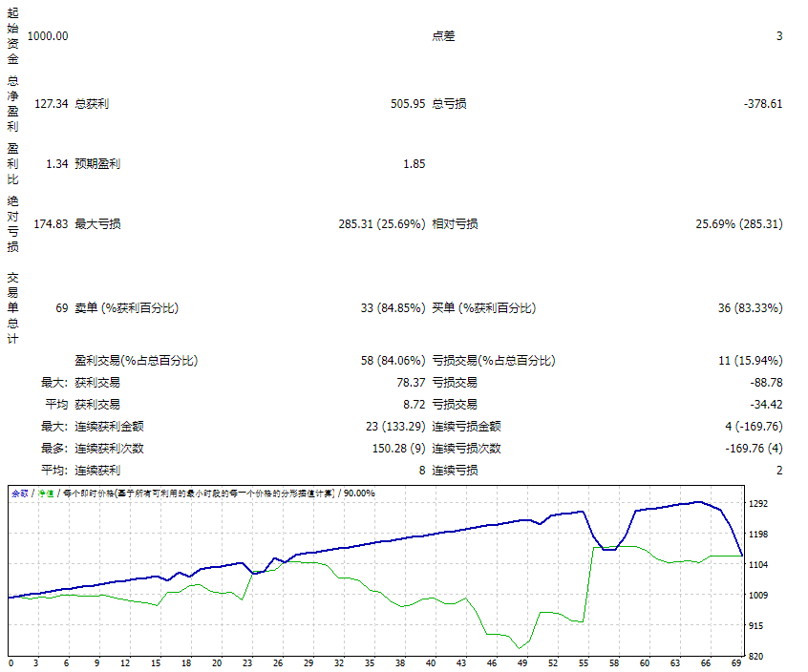Click the 最大获利交易 value 78.37
The height and width of the screenshot is (672, 808).
coord(413,383)
